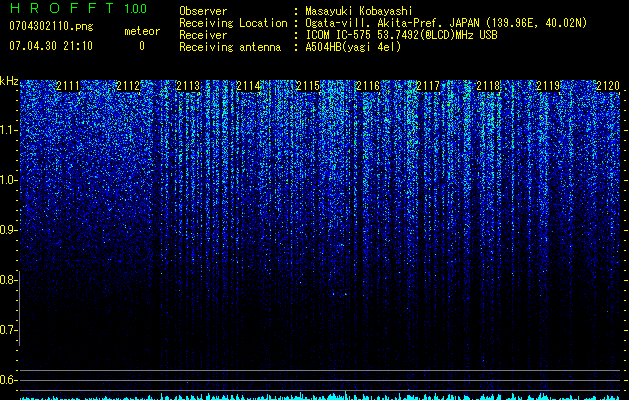
Task: Click the ICOM IC-575 receiver text
Action: [401, 35]
